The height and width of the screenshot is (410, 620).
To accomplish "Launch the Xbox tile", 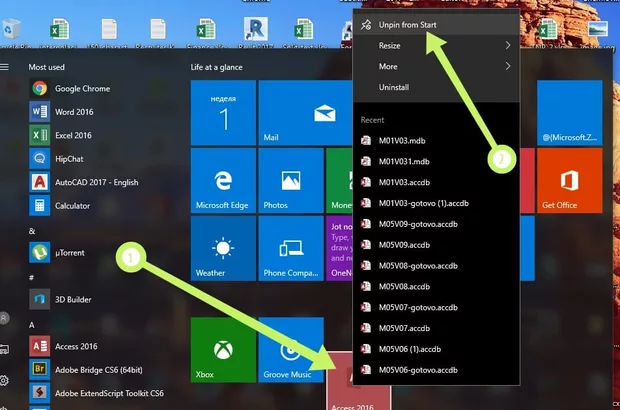I will click(223, 350).
